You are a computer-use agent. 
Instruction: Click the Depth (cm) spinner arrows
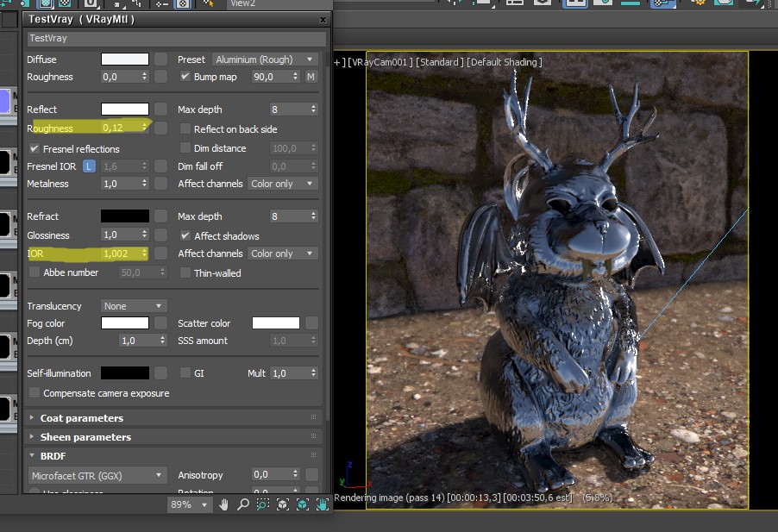coord(162,341)
